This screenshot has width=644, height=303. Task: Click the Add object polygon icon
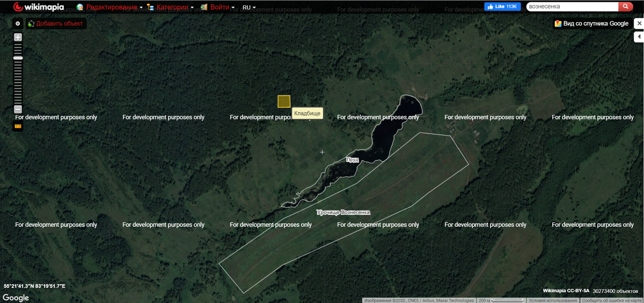tap(31, 24)
